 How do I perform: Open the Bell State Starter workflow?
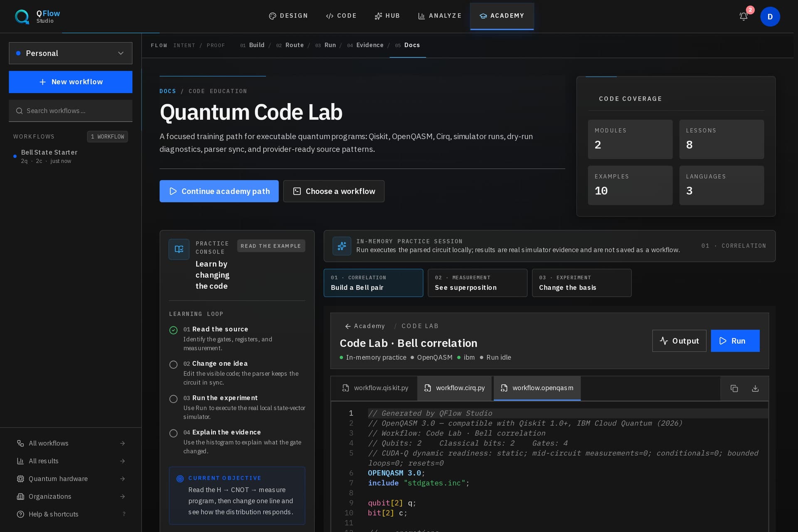71,156
